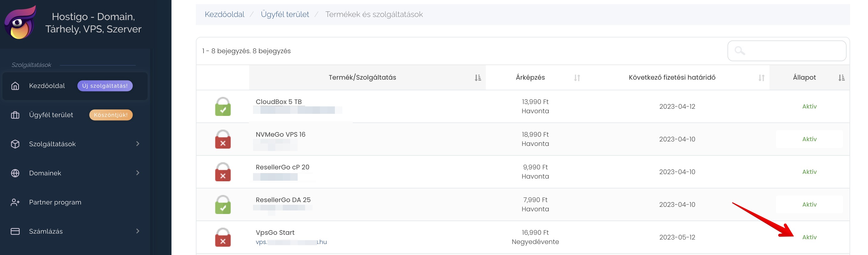Click the Aktív status for CloudBox 5 TB
The height and width of the screenshot is (255, 868).
[x=809, y=106]
